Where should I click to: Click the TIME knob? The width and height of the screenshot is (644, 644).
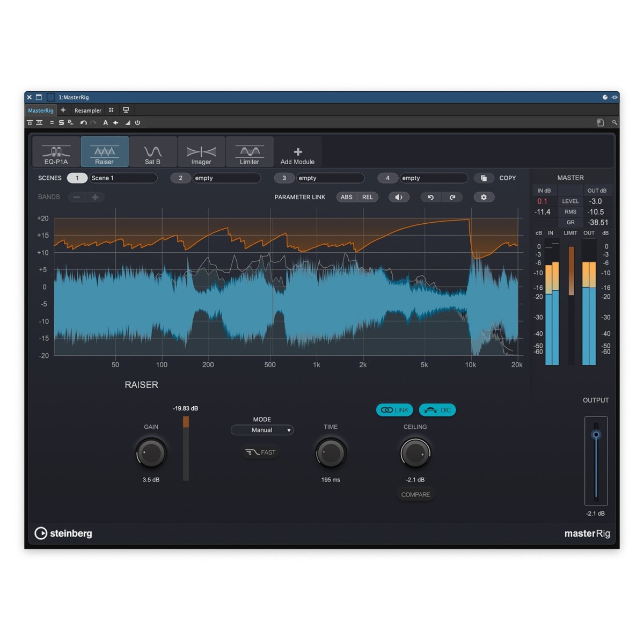pos(331,453)
